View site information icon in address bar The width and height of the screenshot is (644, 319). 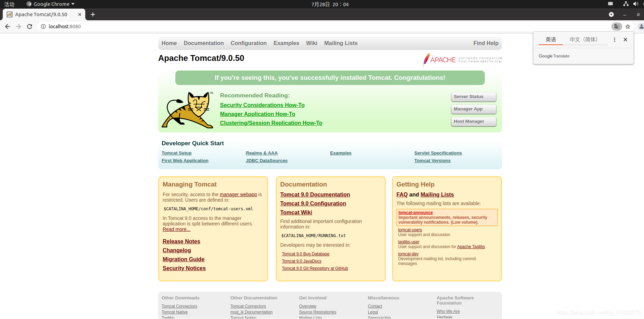(x=43, y=26)
